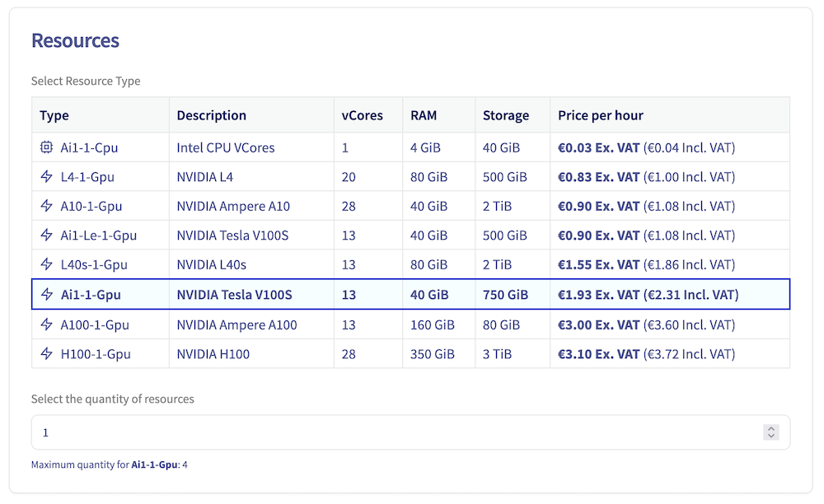Click the bolt icon next to L40s-1-Gpu
This screenshot has height=504, width=824.
tap(46, 265)
